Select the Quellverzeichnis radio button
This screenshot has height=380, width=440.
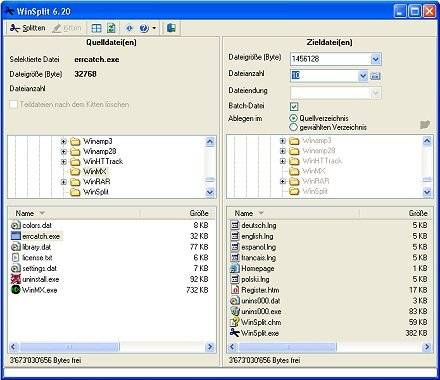click(x=293, y=118)
